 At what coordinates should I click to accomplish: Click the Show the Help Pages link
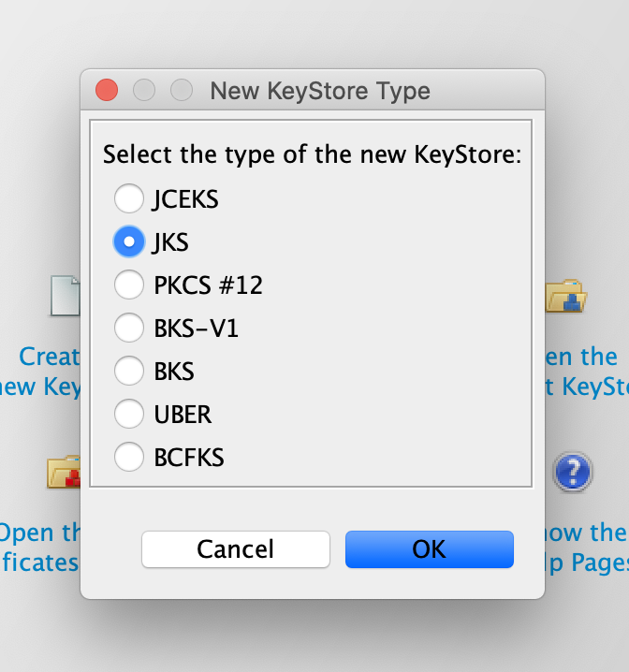coord(586,547)
